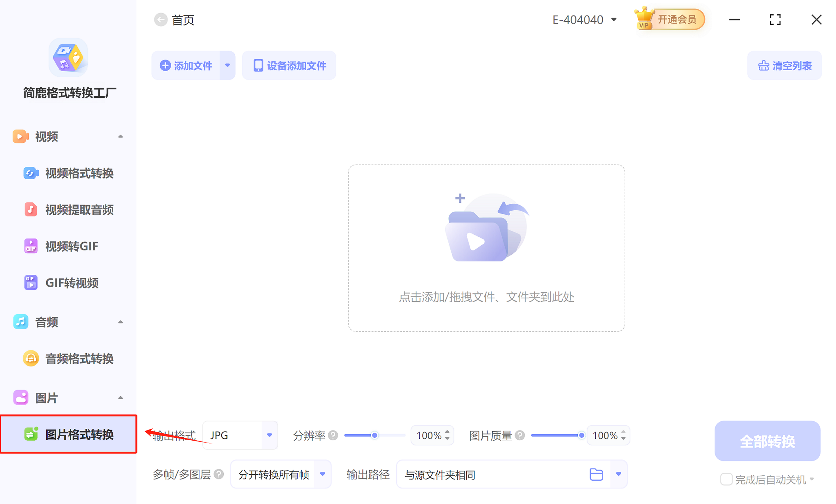Select the 图片格式转换 tool icon

click(x=31, y=434)
